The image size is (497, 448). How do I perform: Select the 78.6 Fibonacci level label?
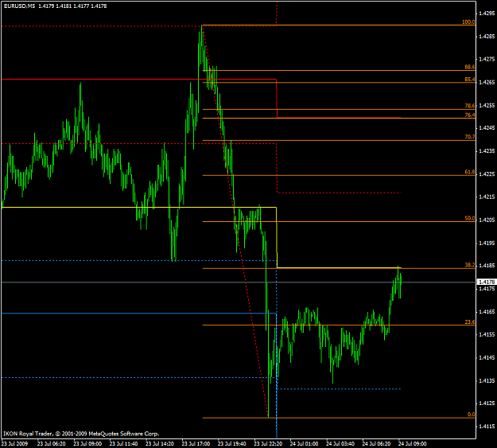pyautogui.click(x=470, y=106)
